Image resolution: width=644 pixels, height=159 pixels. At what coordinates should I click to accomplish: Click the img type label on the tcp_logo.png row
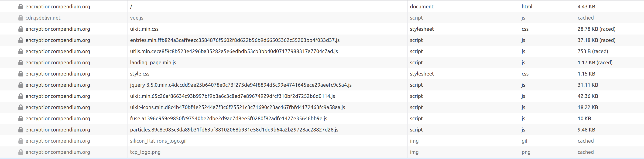point(414,152)
